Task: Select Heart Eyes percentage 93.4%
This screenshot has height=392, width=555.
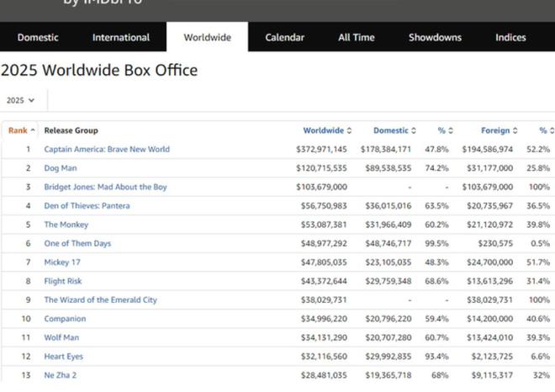Action: [436, 356]
